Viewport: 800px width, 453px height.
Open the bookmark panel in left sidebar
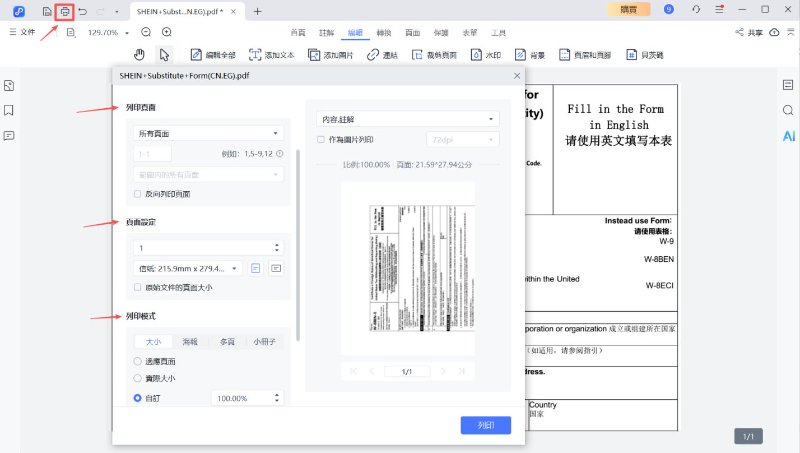click(9, 110)
